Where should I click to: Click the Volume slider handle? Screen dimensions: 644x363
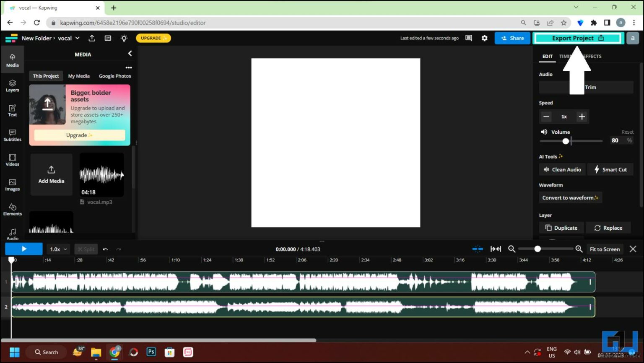[x=566, y=141]
